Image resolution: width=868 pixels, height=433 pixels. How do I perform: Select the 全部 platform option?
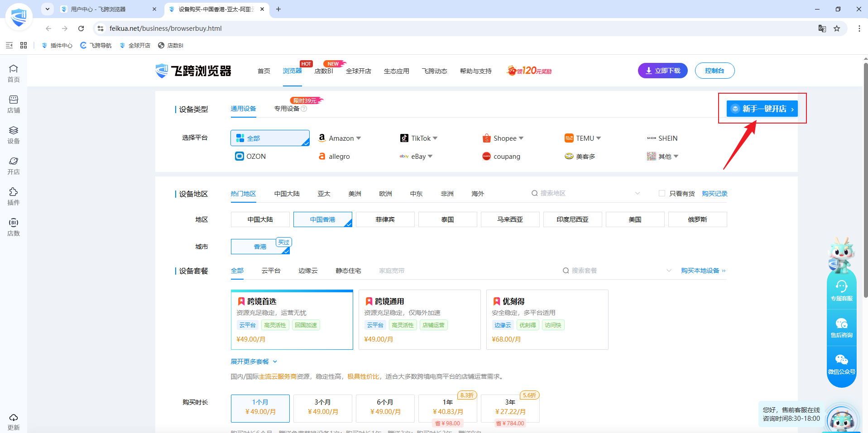coord(270,138)
